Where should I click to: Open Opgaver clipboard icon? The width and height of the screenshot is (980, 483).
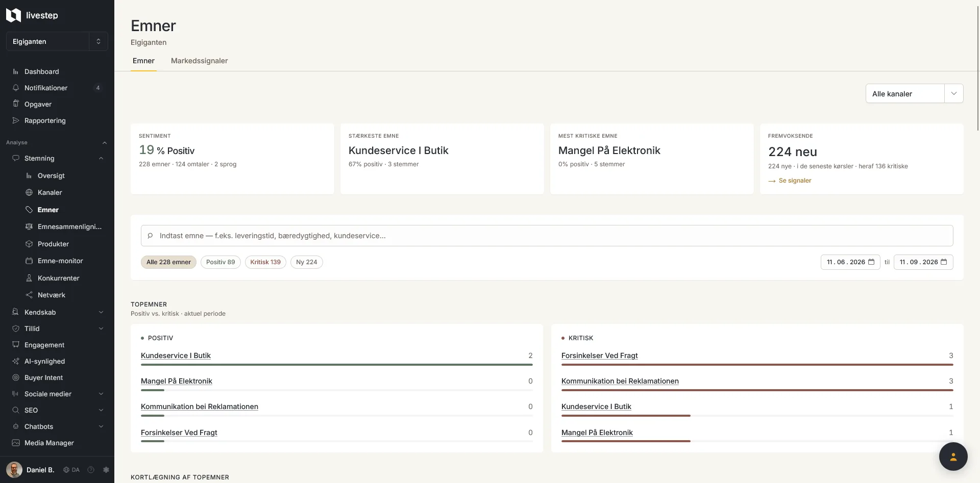click(16, 104)
